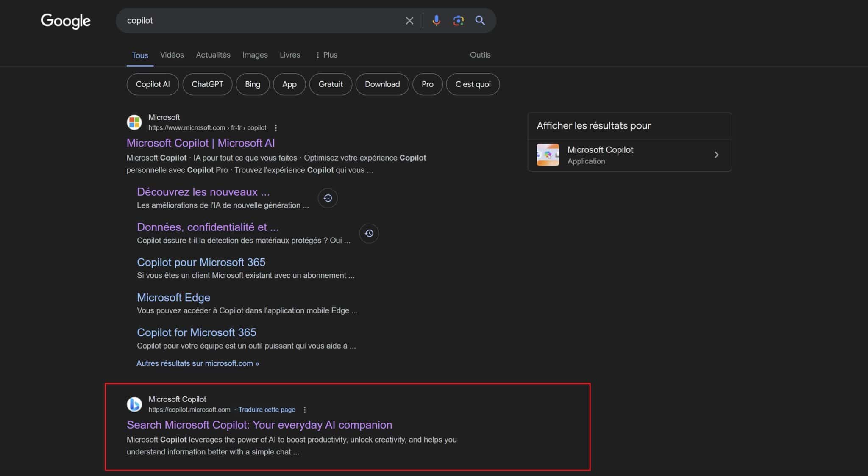Open the Microsoft Edge sitelink
The height and width of the screenshot is (476, 868).
(173, 297)
